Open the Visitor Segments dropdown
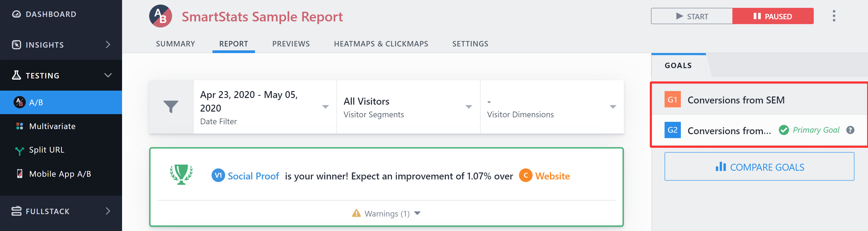The height and width of the screenshot is (231, 868). 408,107
